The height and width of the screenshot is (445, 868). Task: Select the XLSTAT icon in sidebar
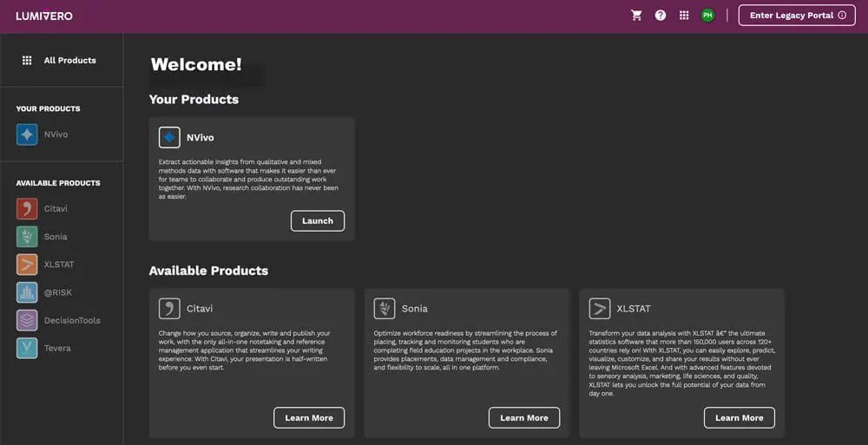(x=27, y=265)
